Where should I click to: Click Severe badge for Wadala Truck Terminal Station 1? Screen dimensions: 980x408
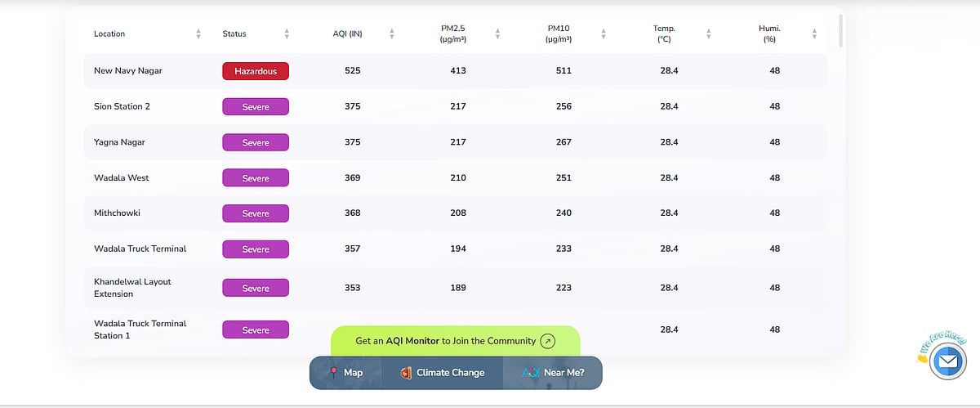coord(256,330)
